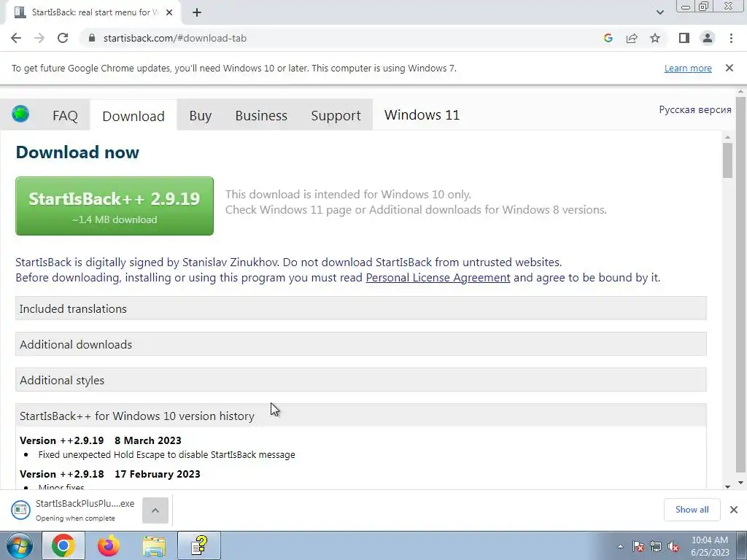Open a new tab with plus icon

click(x=197, y=12)
